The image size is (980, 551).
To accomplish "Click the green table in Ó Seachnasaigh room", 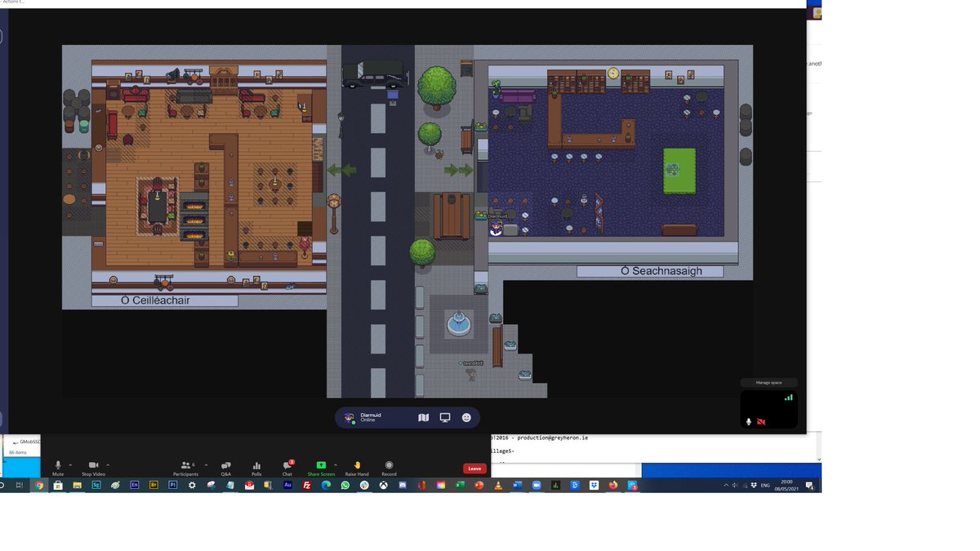I will click(x=679, y=171).
